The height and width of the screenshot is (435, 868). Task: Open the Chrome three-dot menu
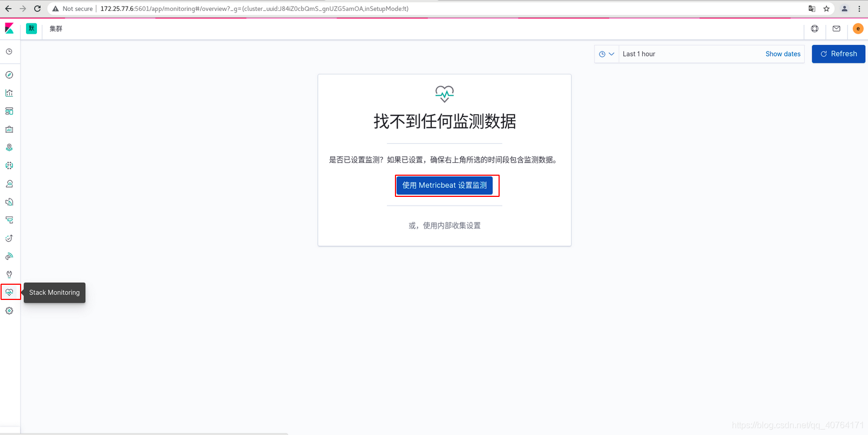(x=859, y=9)
